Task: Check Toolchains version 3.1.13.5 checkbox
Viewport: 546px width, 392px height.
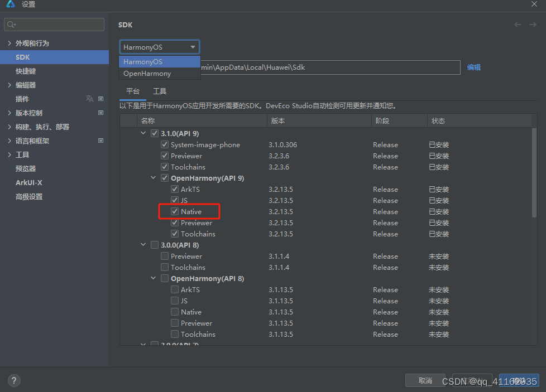Action: (x=175, y=334)
